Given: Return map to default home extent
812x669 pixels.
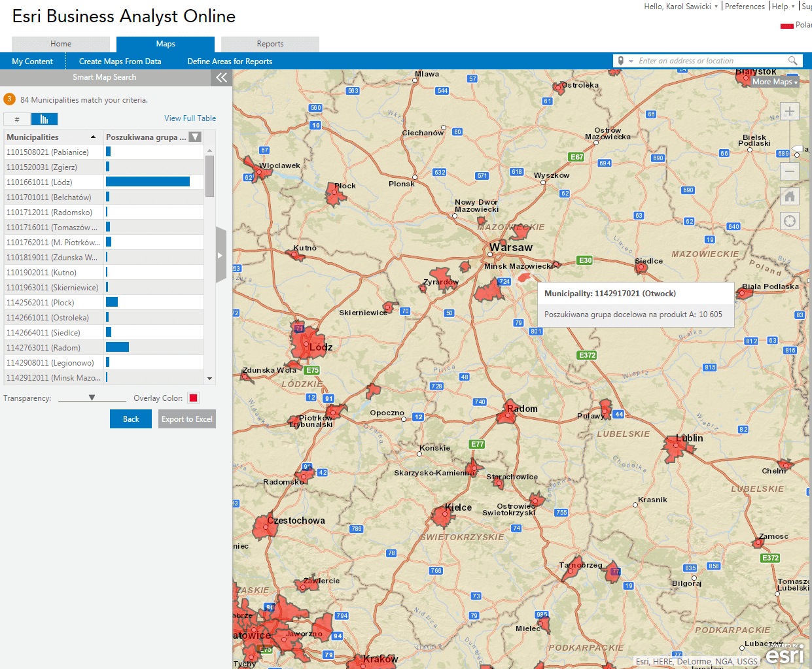Looking at the screenshot, I should (x=790, y=196).
